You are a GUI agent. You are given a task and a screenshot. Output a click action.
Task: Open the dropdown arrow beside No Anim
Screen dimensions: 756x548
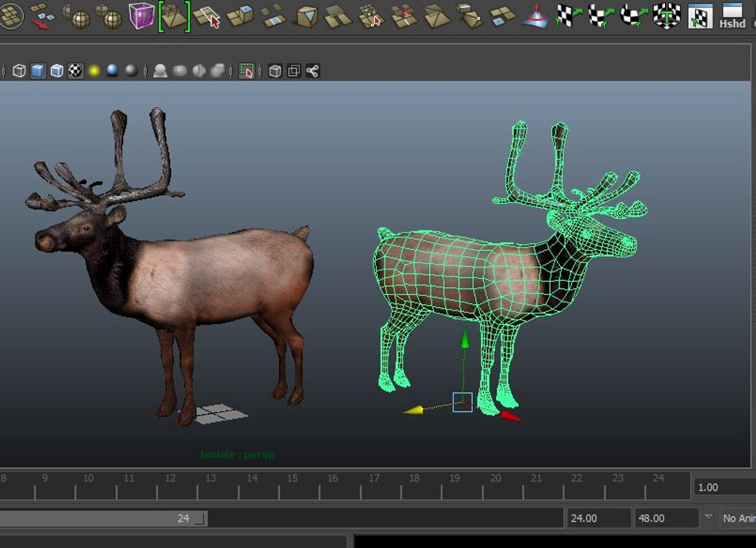pyautogui.click(x=709, y=518)
